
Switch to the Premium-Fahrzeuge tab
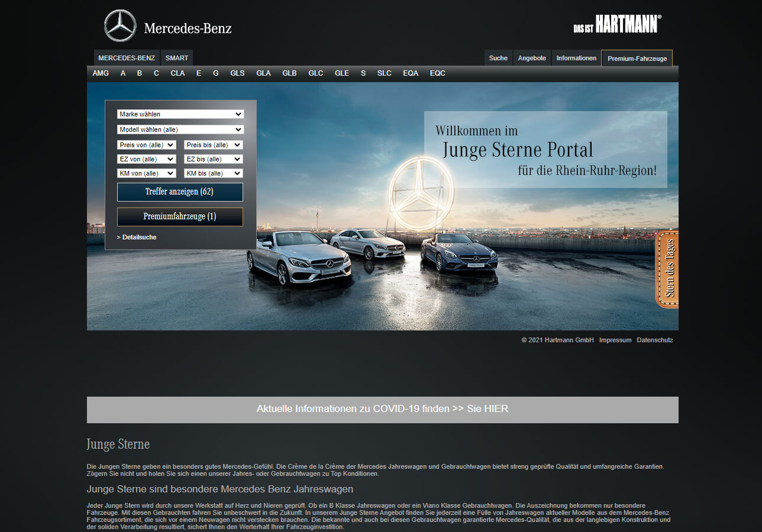coord(637,59)
